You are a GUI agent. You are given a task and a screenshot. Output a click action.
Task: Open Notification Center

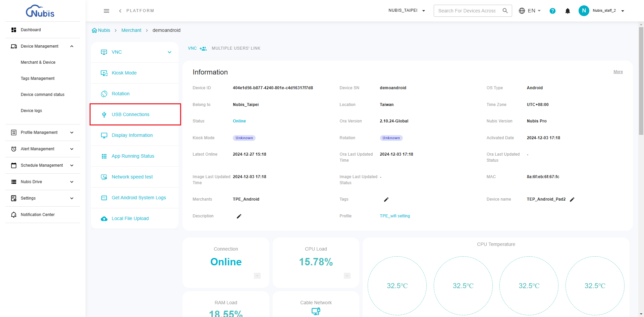tap(43, 215)
